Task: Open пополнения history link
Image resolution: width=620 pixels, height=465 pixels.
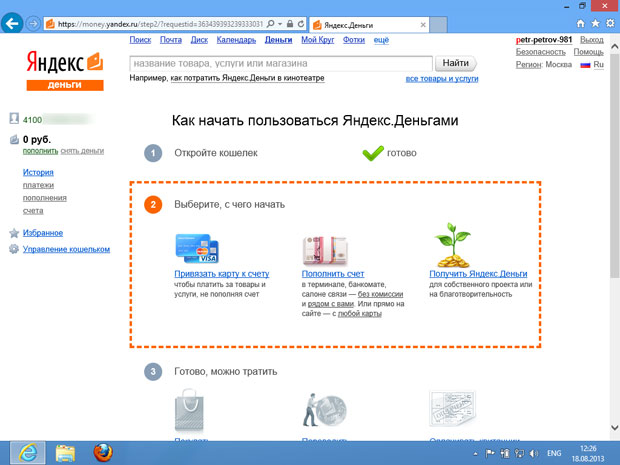Action: [x=45, y=198]
